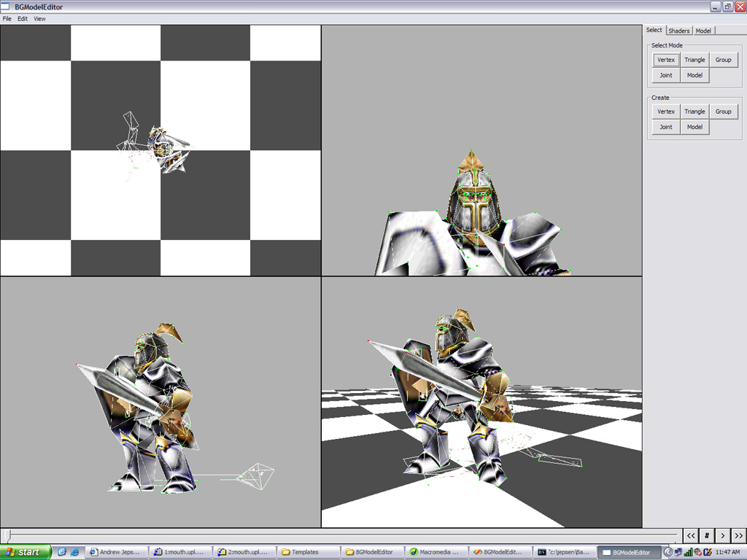This screenshot has height=560, width=747.
Task: Open the Windows Start menu
Action: 26,552
